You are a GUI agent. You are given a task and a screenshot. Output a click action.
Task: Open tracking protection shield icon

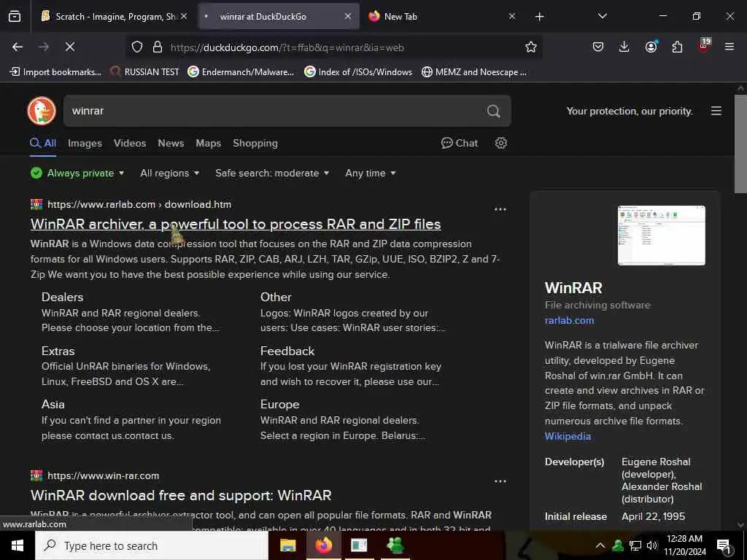(x=137, y=47)
